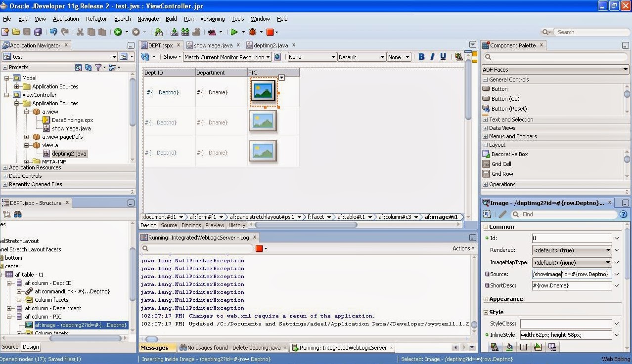Open the Rendered property dropdown
The width and height of the screenshot is (632, 364).
[x=607, y=250]
